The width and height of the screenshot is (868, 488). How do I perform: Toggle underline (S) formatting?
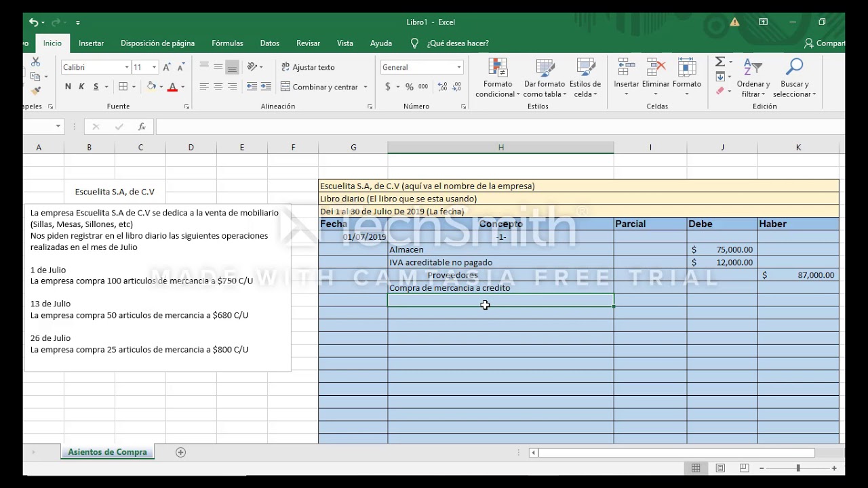point(96,87)
